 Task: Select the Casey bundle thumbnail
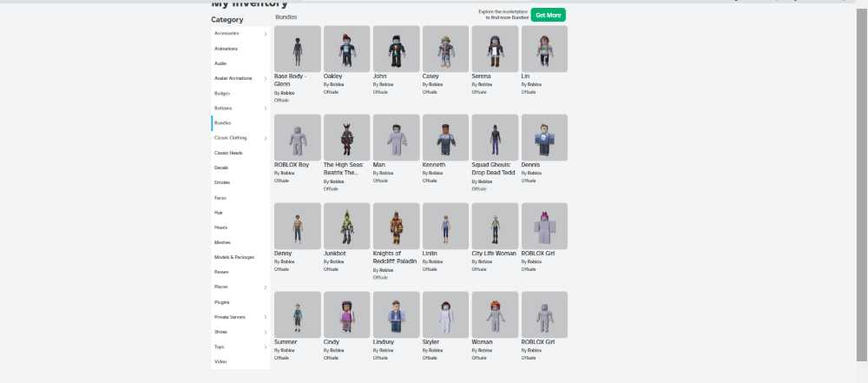[x=445, y=49]
